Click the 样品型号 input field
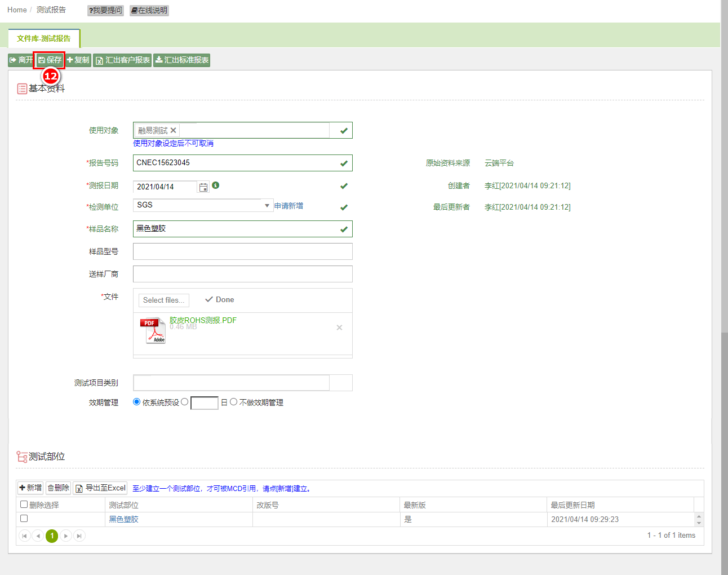The height and width of the screenshot is (575, 728). pos(243,251)
